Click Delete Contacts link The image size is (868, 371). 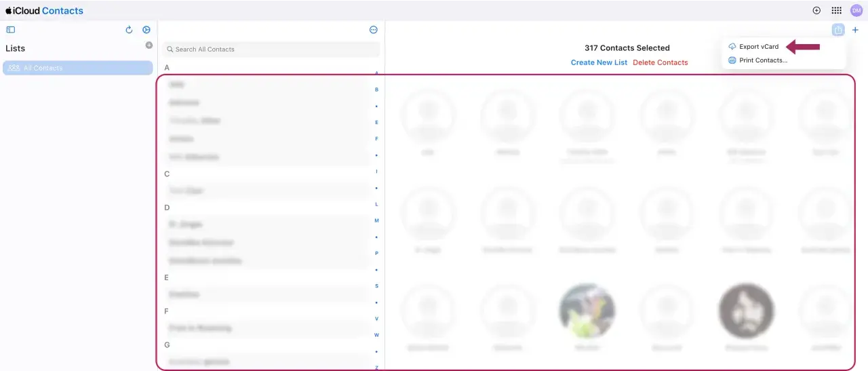pyautogui.click(x=660, y=62)
